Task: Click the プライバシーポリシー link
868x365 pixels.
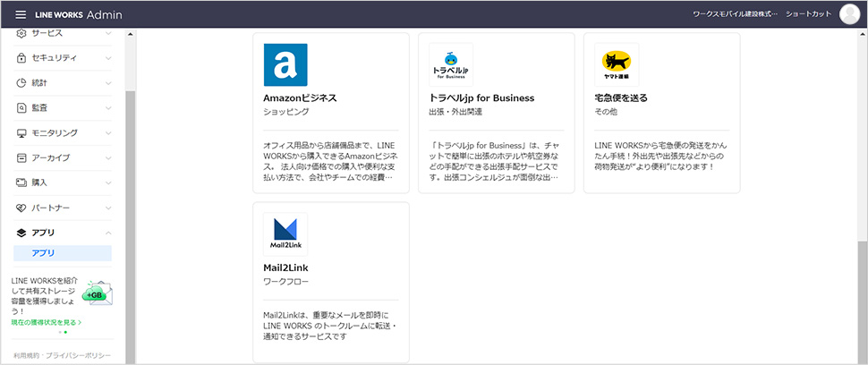Action: [x=78, y=355]
